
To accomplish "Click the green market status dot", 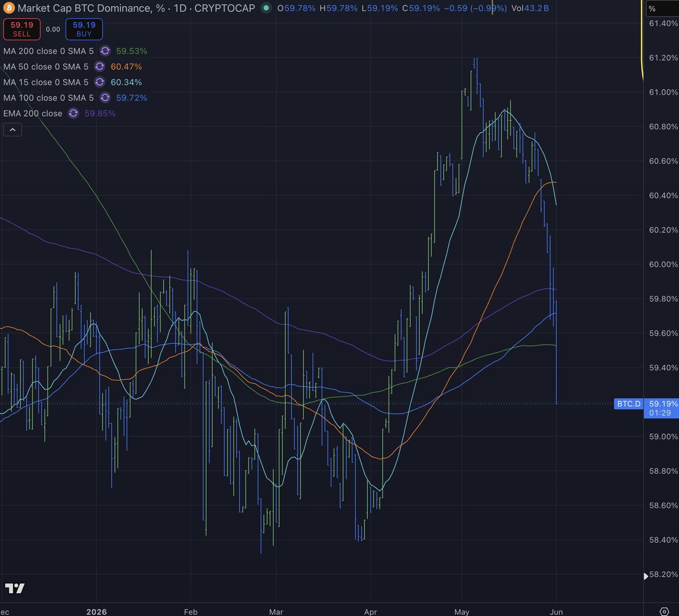I will (266, 8).
